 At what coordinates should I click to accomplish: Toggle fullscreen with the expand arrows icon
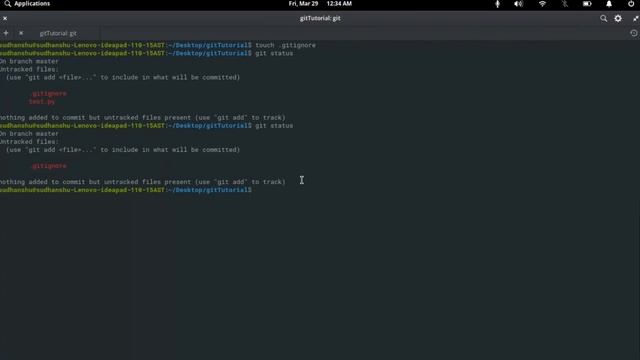click(x=636, y=18)
